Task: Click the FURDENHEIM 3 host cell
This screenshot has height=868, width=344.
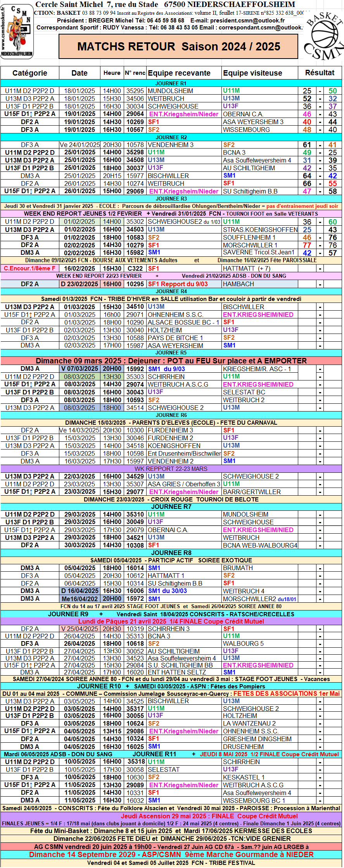Action: click(x=184, y=430)
